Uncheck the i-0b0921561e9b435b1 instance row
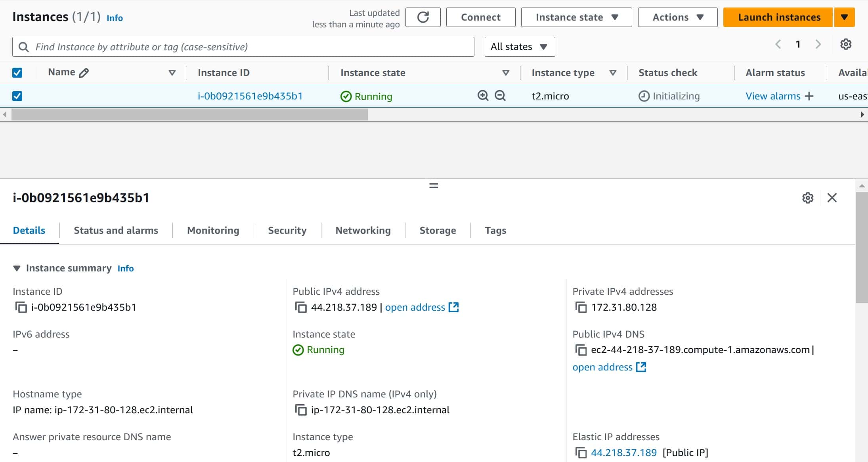Screen dimensions: 868x462 [17, 95]
